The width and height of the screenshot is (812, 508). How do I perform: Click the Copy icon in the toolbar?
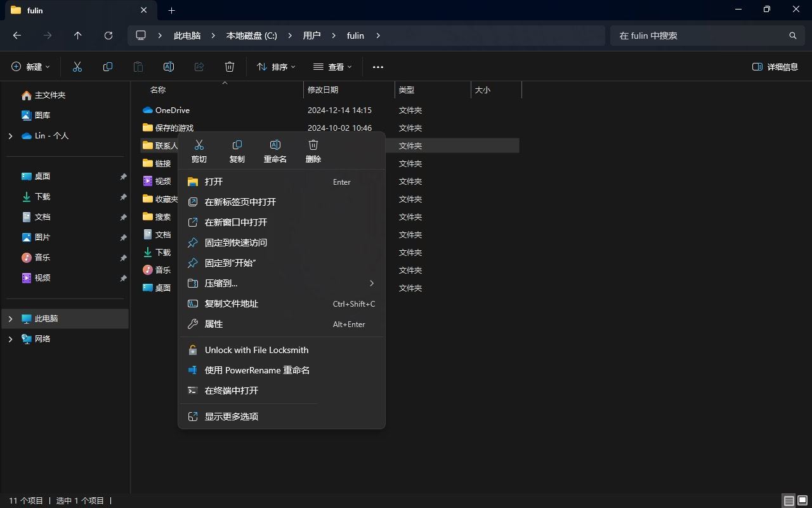pyautogui.click(x=108, y=67)
